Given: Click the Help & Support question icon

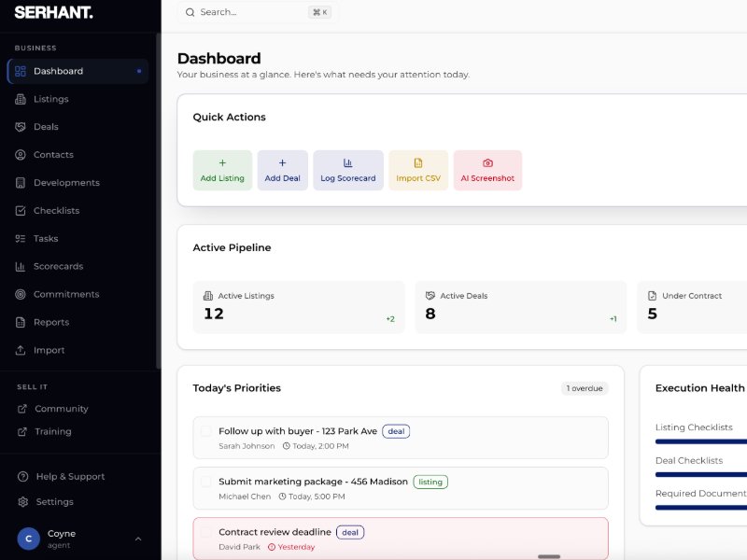Looking at the screenshot, I should point(23,477).
